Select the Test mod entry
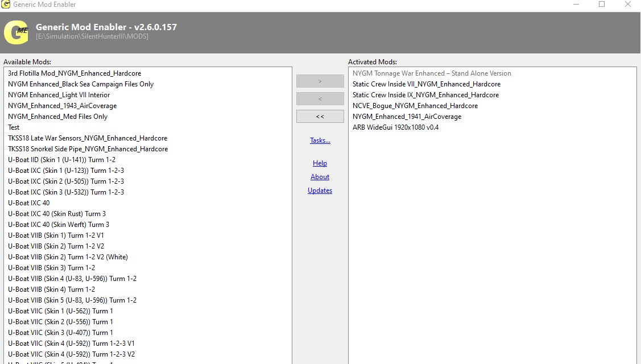641x364 pixels. pyautogui.click(x=14, y=127)
